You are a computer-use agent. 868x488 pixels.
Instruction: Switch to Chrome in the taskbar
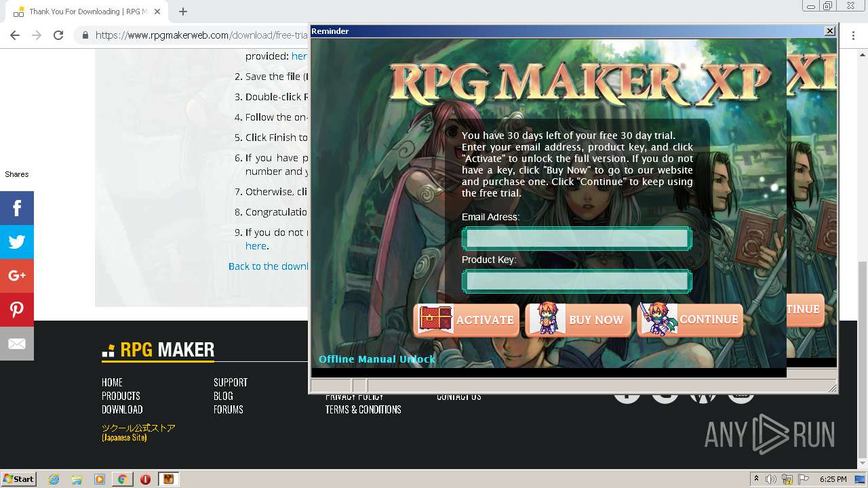[122, 479]
